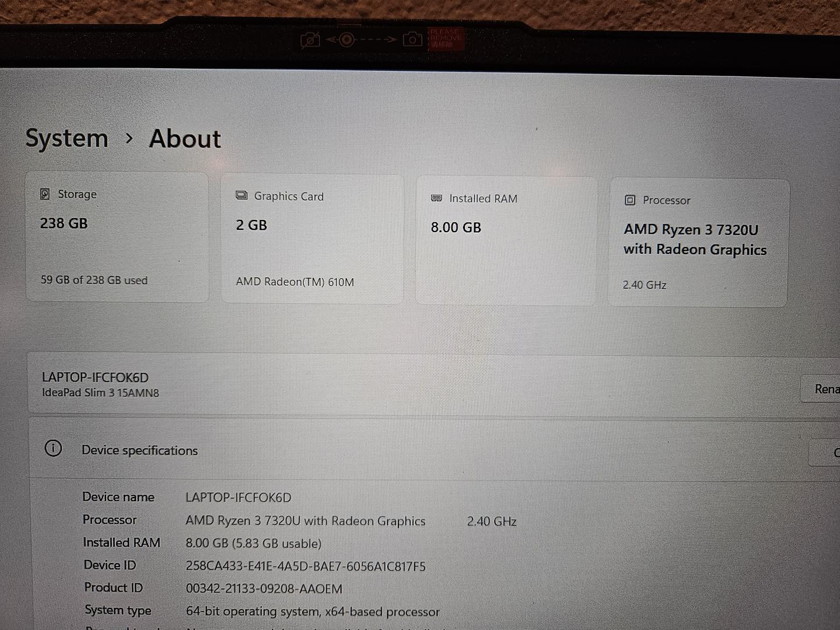
Task: Select the processor name in the specifications list
Action: [x=305, y=521]
